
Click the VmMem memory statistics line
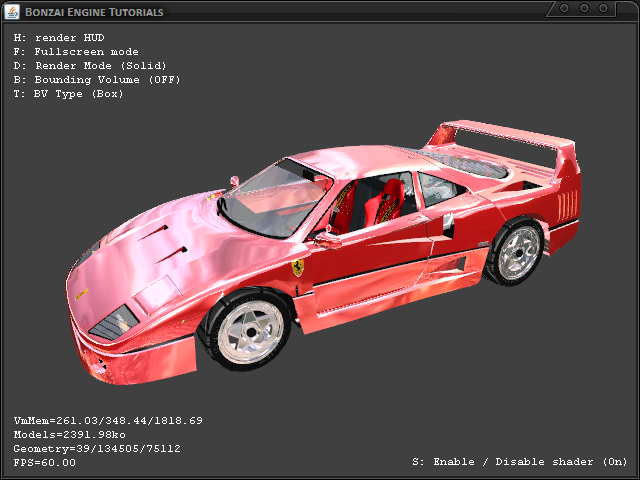(108, 420)
